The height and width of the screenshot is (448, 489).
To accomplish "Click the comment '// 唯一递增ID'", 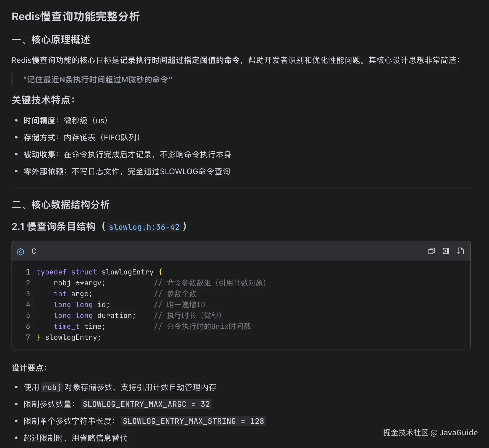I will pyautogui.click(x=180, y=305).
